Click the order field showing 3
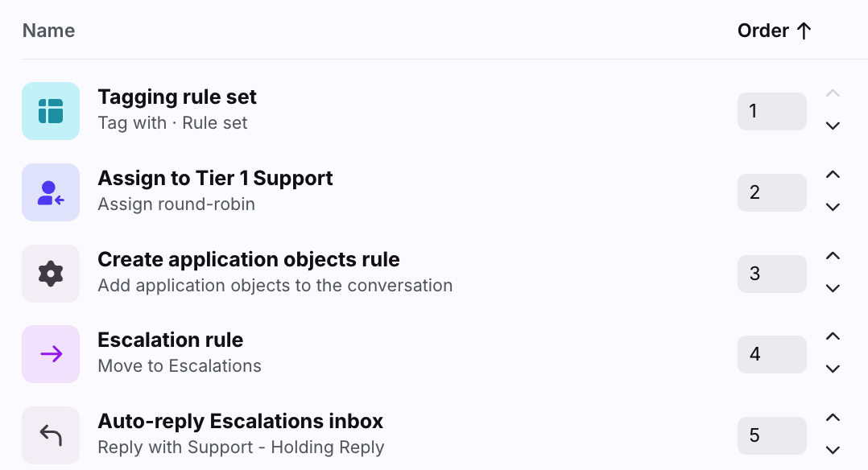Screen dimensions: 868x470 coord(771,274)
